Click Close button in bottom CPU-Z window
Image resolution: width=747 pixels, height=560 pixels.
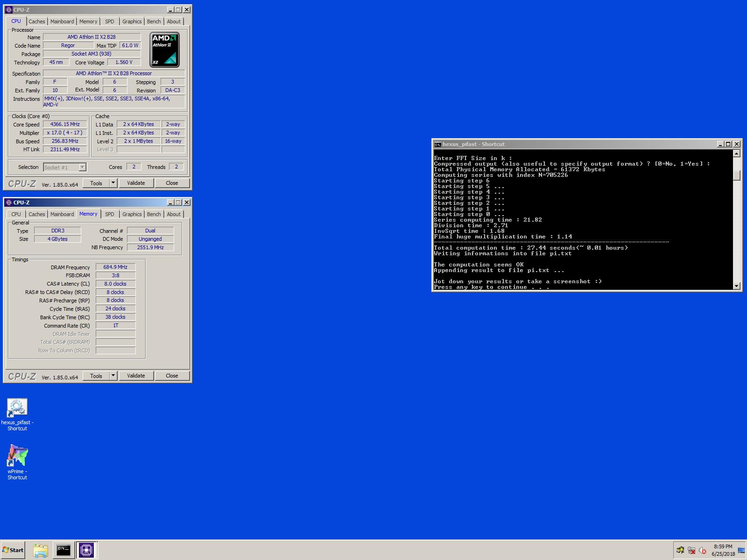(x=172, y=376)
